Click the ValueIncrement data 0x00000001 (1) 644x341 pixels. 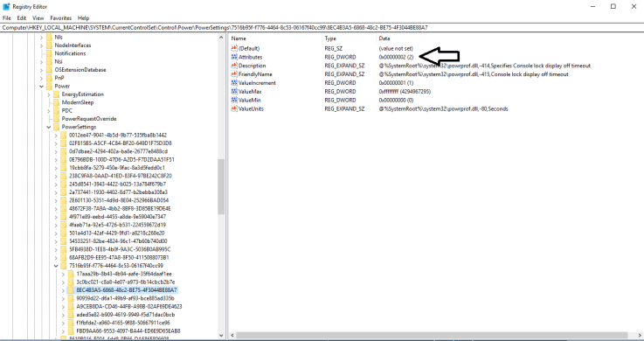[x=397, y=83]
